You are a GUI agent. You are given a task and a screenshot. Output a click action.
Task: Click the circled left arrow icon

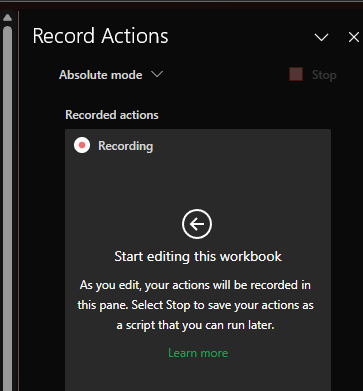tap(197, 224)
